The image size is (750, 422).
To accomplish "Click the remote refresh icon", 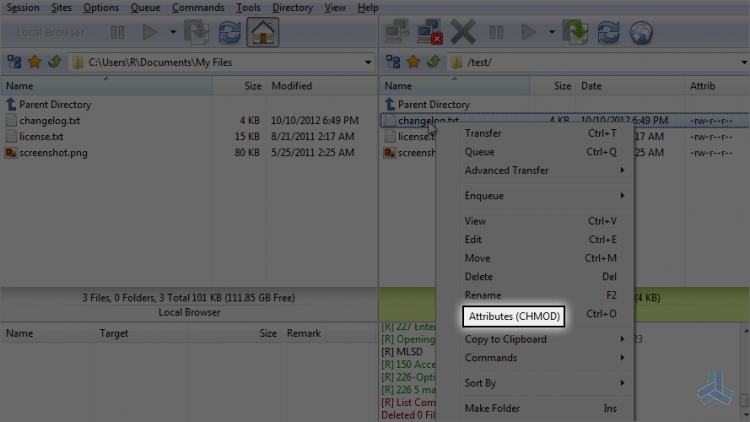I will pos(608,33).
